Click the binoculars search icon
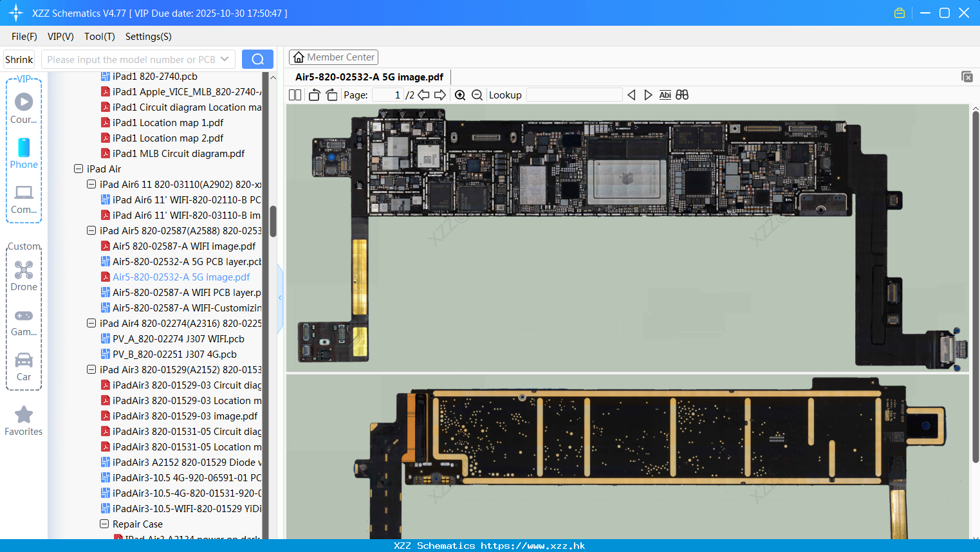The height and width of the screenshot is (552, 980). (x=682, y=95)
